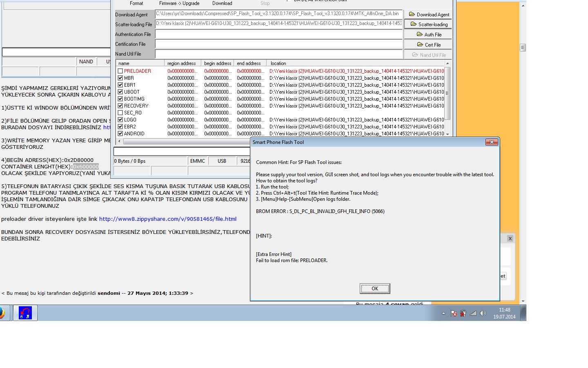This screenshot has height=368, width=588.
Task: Click the Download toolbar item
Action: (222, 3)
